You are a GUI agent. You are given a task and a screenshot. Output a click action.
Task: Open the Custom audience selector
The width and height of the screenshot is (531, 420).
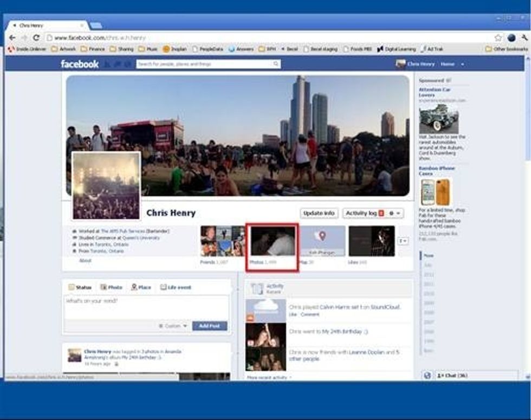click(x=173, y=326)
